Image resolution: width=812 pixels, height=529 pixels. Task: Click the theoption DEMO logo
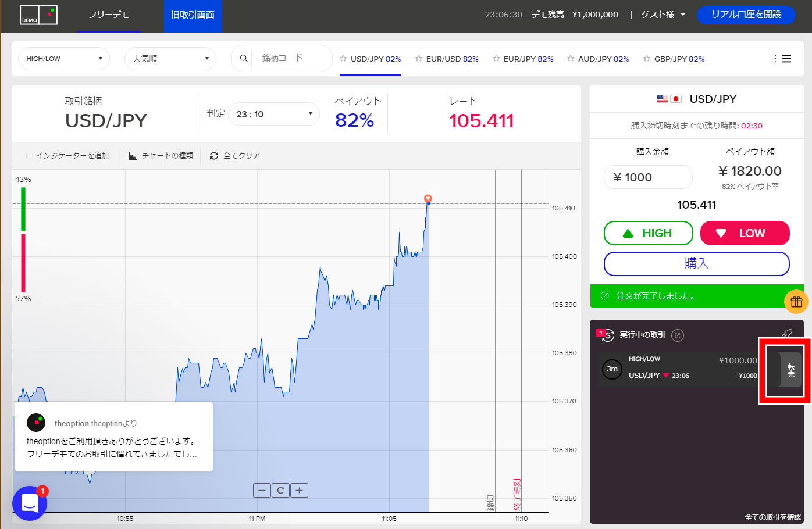(x=39, y=15)
